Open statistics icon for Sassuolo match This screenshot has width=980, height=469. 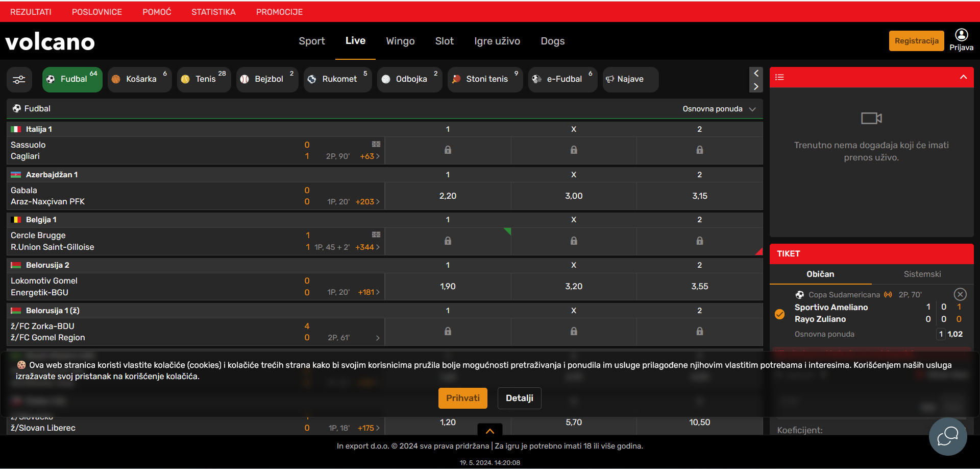[376, 144]
